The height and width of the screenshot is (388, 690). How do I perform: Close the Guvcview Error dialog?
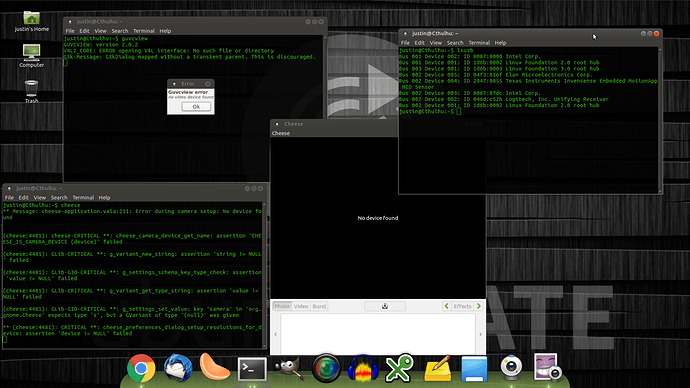(x=208, y=84)
